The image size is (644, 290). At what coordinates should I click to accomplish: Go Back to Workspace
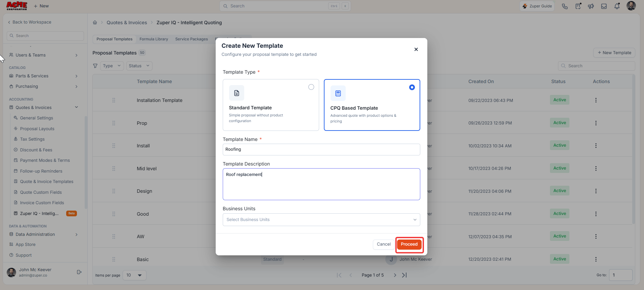30,22
